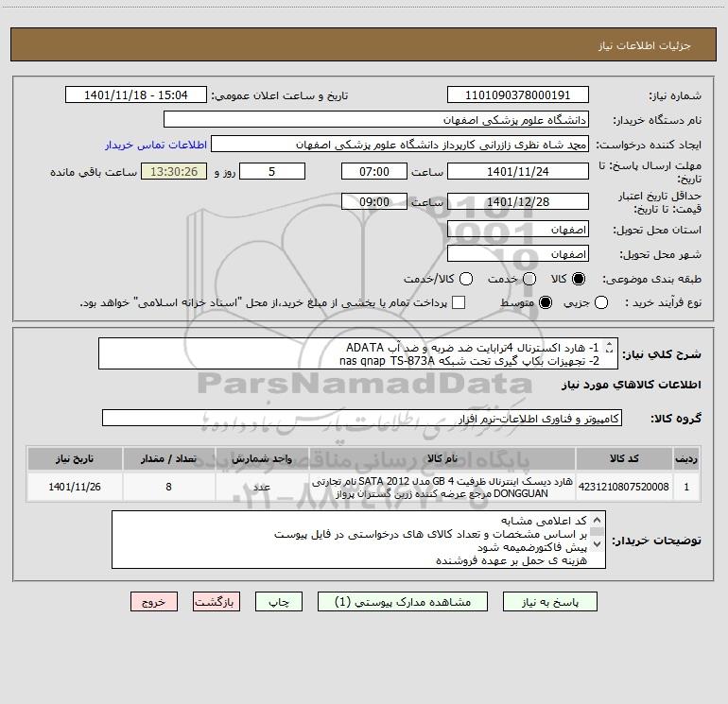Click response deadline date 1401/11/24
Screen dimensions: 728x704
coord(518,171)
